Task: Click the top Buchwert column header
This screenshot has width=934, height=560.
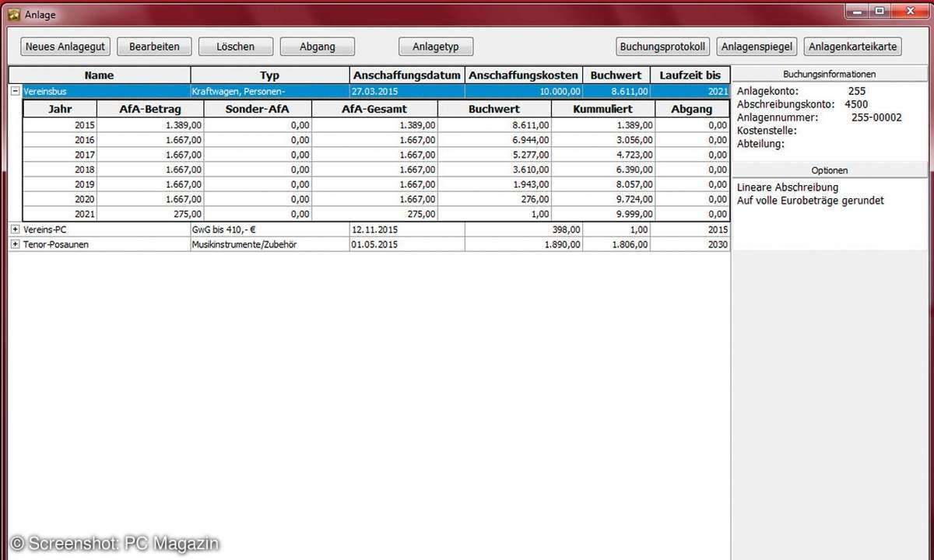Action: [616, 75]
